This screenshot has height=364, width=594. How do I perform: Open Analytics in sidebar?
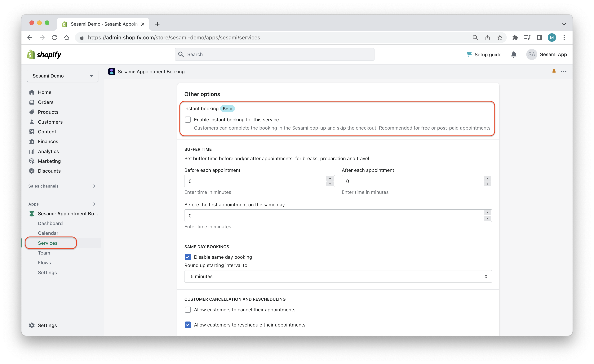point(48,151)
